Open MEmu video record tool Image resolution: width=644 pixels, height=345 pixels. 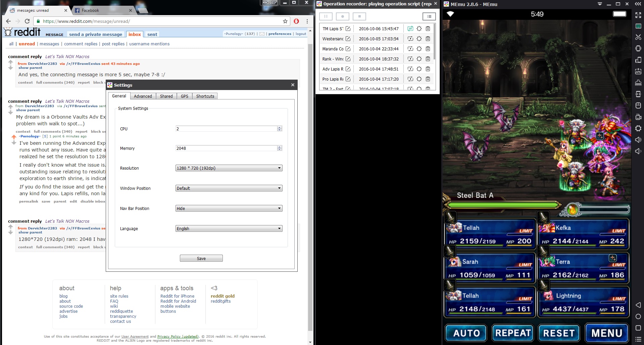click(x=638, y=117)
